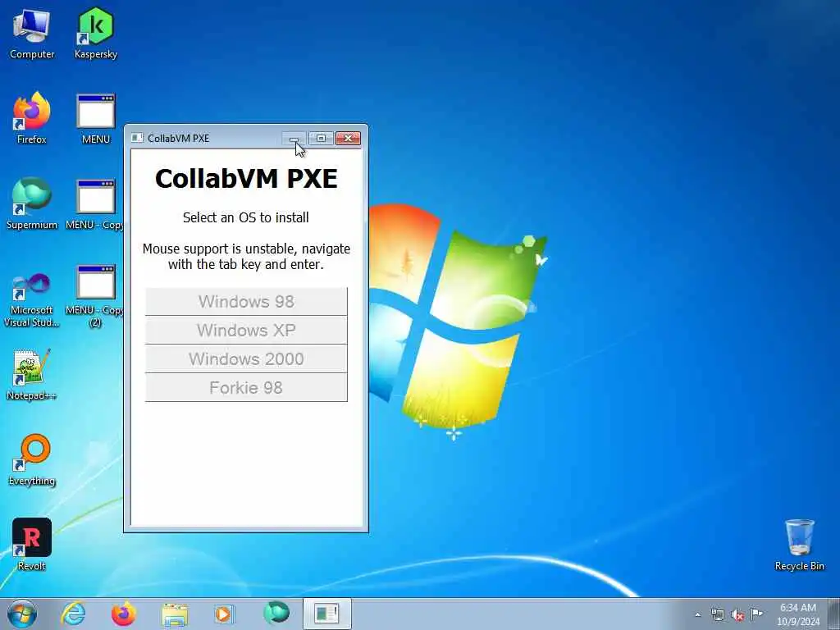The height and width of the screenshot is (630, 840).
Task: Click the 'Mouse support is unstable' note
Action: [246, 257]
